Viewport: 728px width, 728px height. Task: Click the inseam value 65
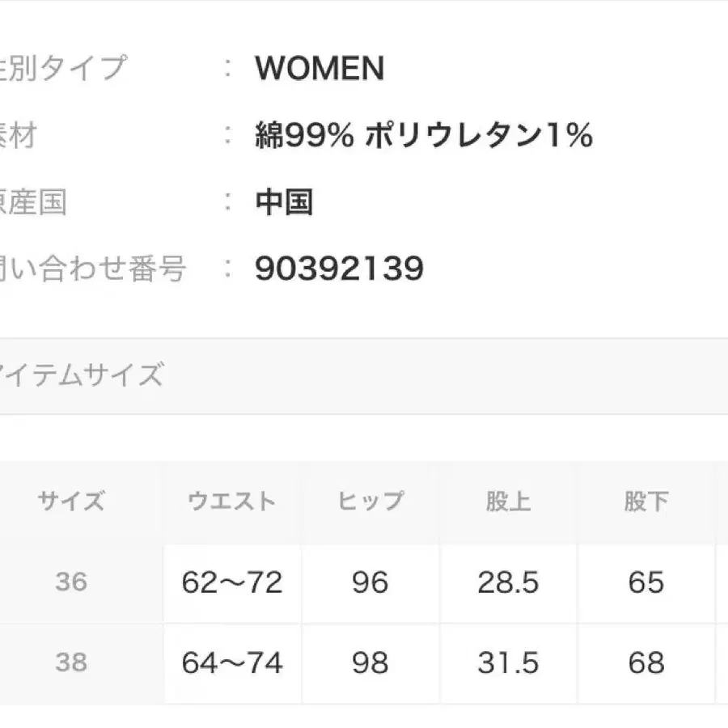point(646,582)
